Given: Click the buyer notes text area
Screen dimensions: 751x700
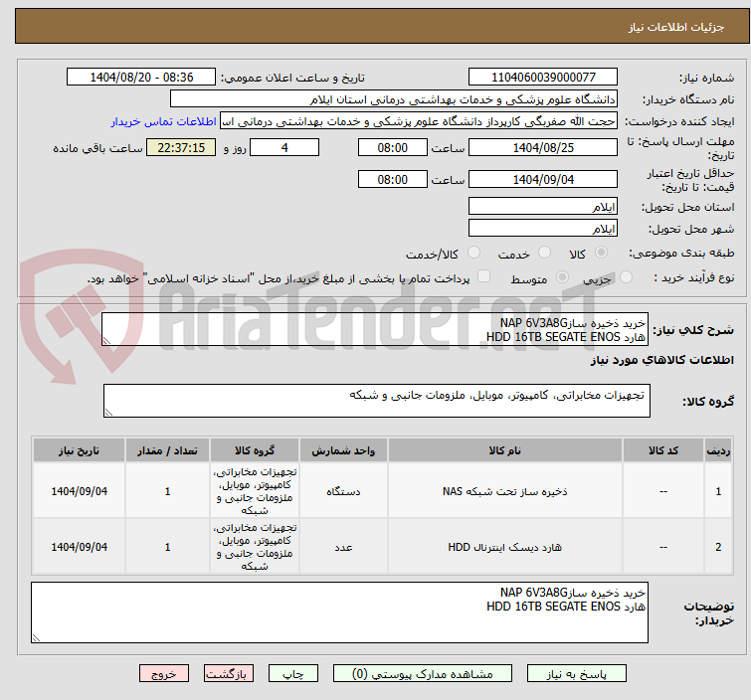Looking at the screenshot, I should tap(339, 612).
